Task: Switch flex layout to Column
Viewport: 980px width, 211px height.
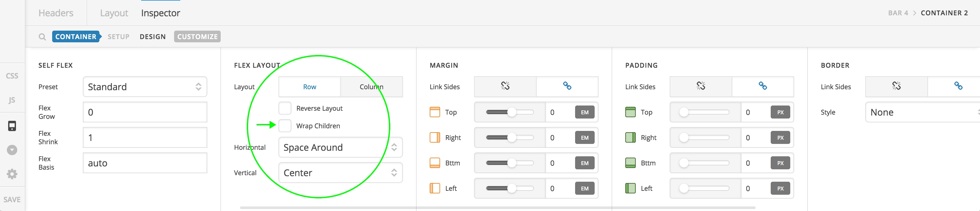Action: coord(371,87)
